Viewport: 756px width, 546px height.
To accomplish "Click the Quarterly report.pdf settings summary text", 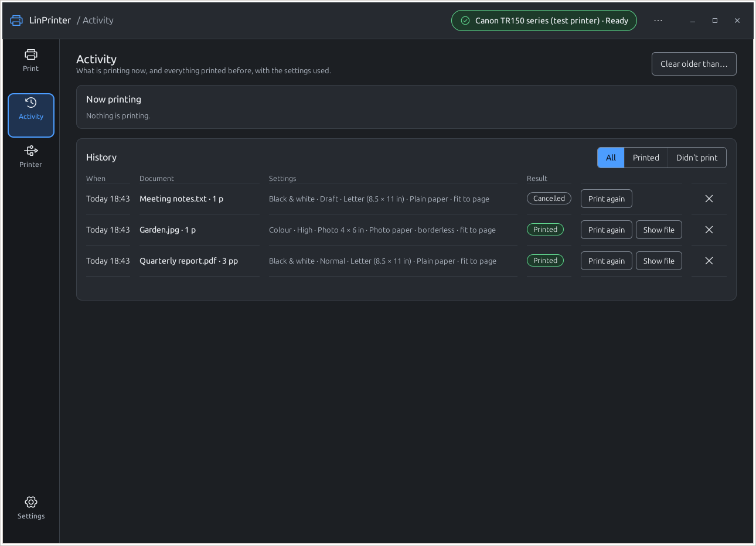I will tap(383, 261).
